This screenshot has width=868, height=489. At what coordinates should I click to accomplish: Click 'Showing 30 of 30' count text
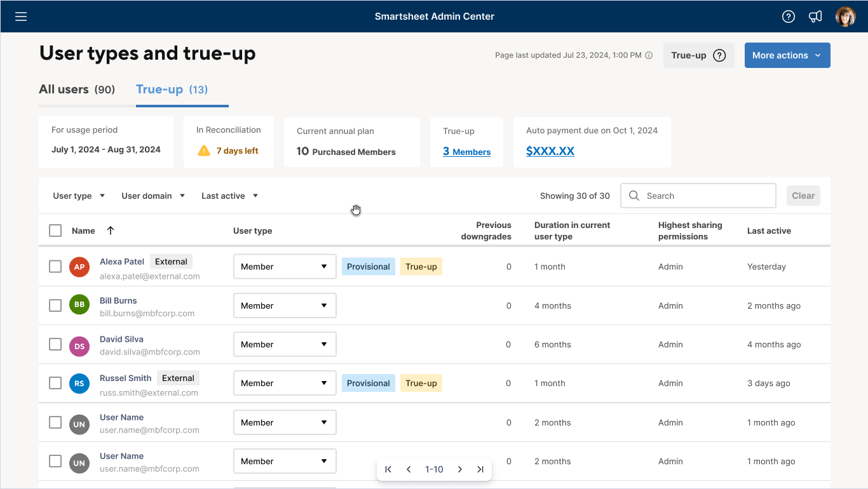[x=575, y=196]
